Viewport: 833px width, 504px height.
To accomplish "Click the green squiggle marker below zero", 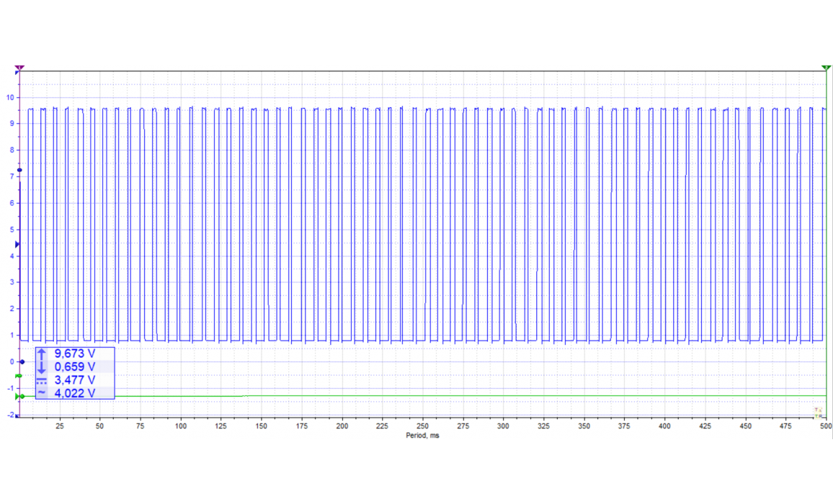I will 19,376.
